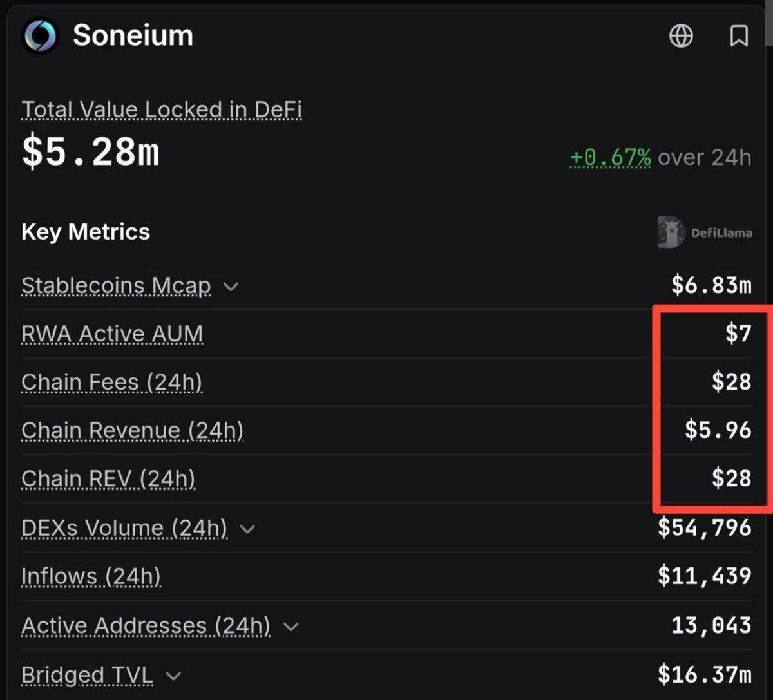This screenshot has width=773, height=700.
Task: Select the $28 Chain Fees value
Action: tap(732, 381)
